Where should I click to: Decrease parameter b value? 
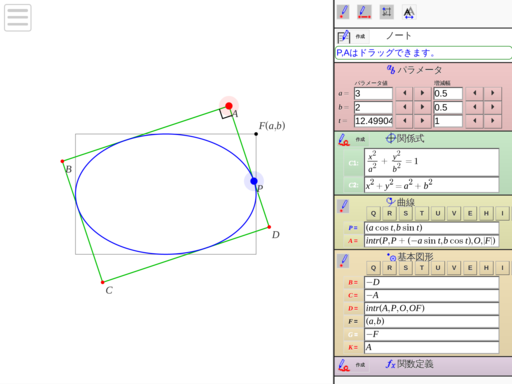click(x=404, y=107)
